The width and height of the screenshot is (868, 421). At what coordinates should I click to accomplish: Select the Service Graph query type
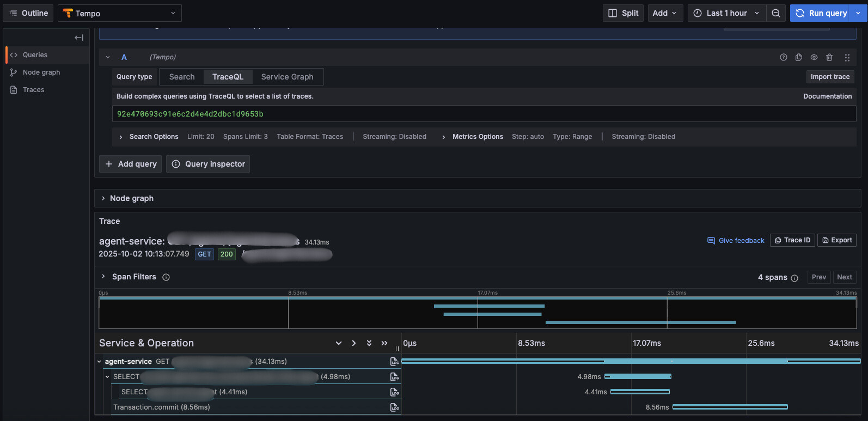pyautogui.click(x=287, y=77)
